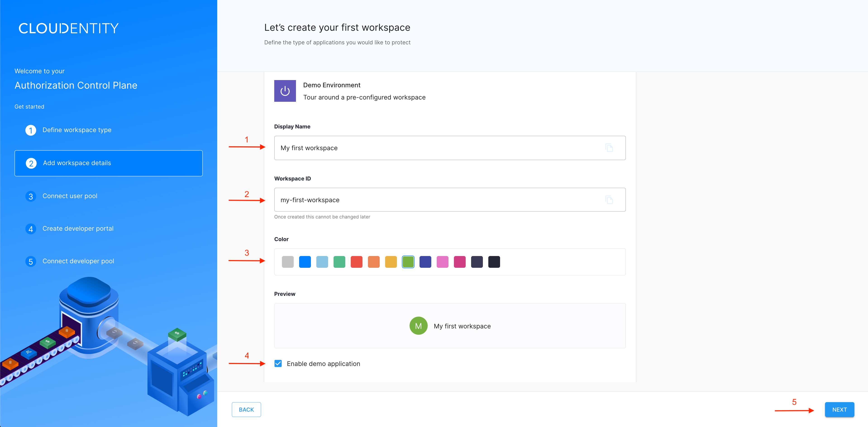This screenshot has height=427, width=868.
Task: Select Add workspace details step
Action: coord(109,163)
